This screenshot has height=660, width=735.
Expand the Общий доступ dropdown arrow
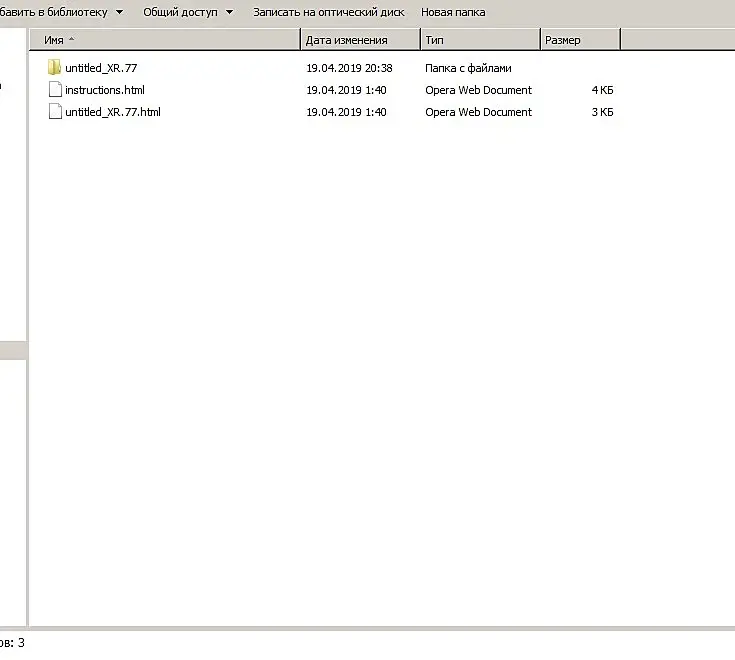pos(229,12)
